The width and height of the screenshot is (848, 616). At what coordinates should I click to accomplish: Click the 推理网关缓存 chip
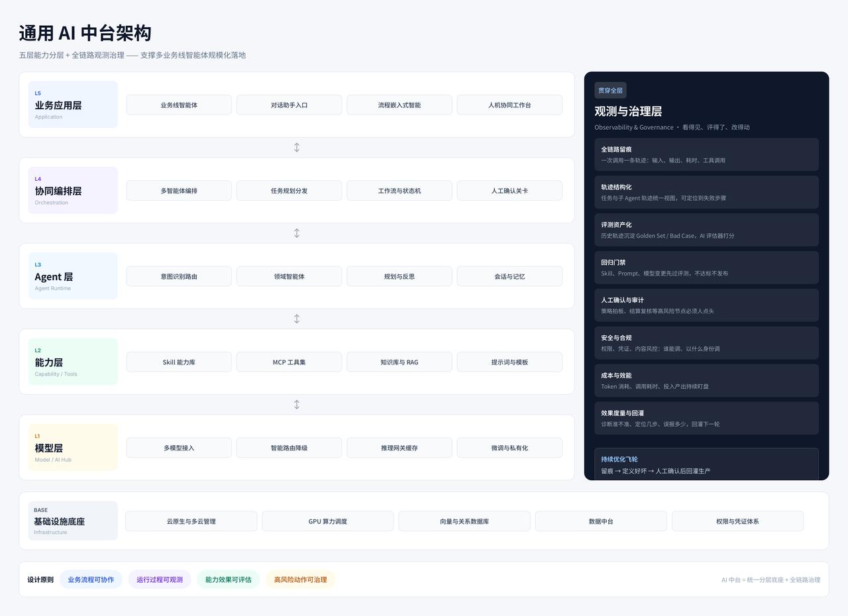399,448
